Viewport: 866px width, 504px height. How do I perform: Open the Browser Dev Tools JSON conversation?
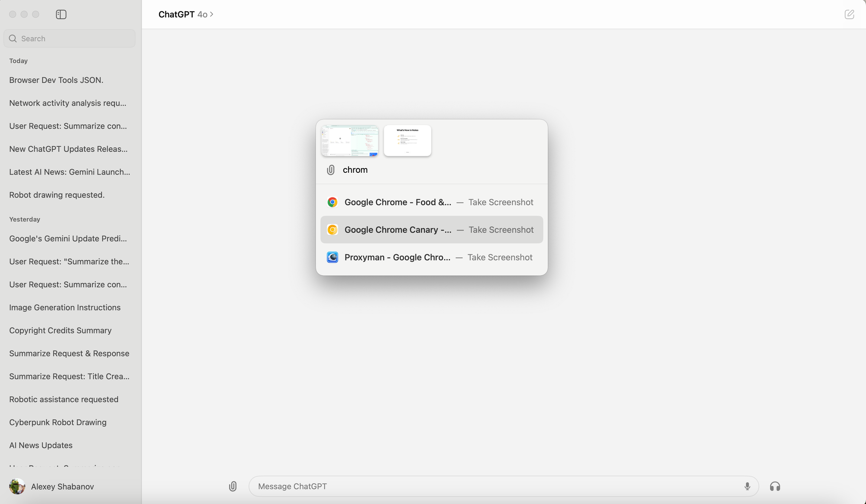[56, 80]
